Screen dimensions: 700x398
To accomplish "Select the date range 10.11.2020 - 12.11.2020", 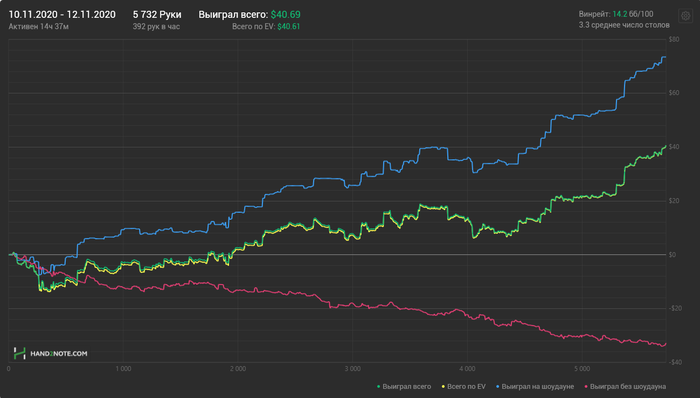I will (x=62, y=15).
